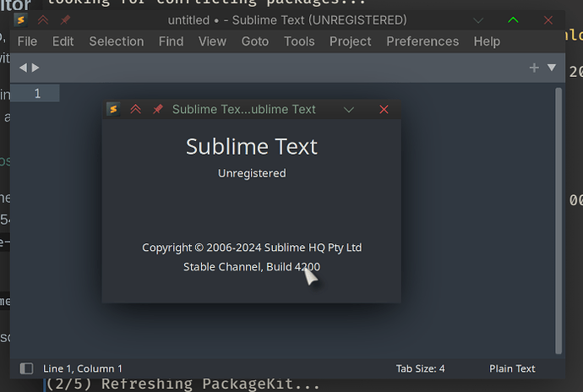
Task: Open the Selection menu
Action: pyautogui.click(x=116, y=41)
